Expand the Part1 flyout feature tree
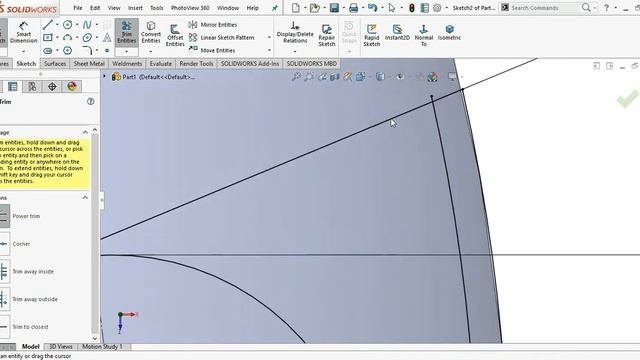Screen dimensions: 640x360 (104, 76)
